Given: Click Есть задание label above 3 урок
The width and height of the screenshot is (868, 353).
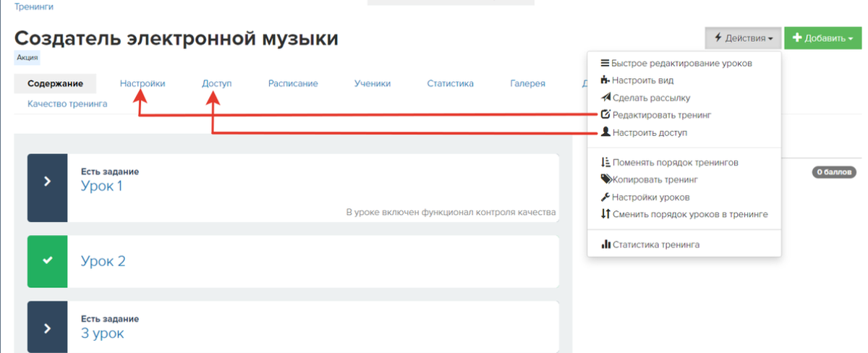Looking at the screenshot, I should [110, 319].
